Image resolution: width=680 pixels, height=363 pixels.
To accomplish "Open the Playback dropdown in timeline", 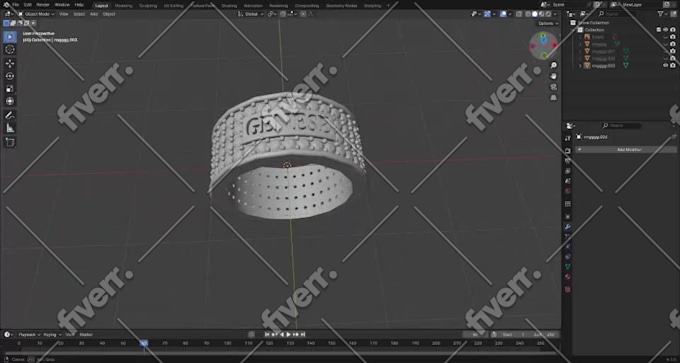I will [29, 334].
